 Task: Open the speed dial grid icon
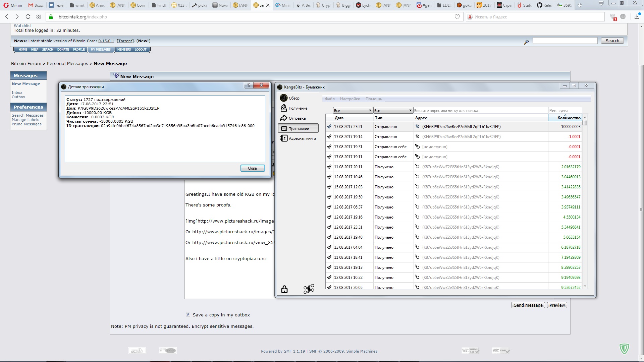pos(39,17)
